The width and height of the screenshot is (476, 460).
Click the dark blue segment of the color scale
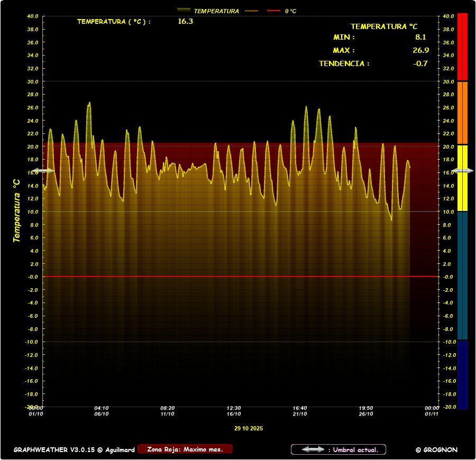click(x=462, y=374)
